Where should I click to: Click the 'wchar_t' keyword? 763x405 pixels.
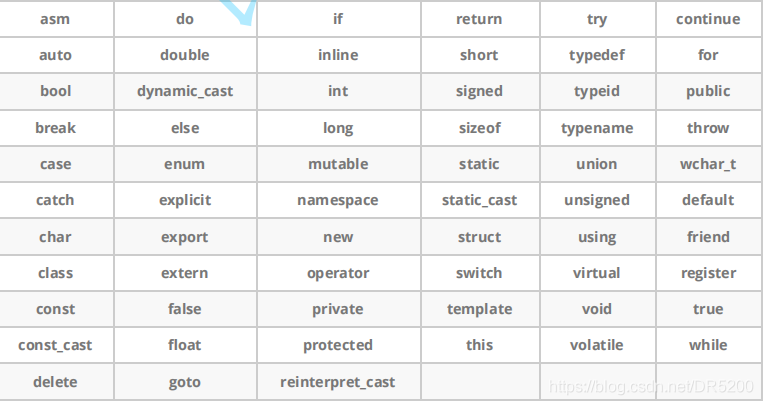(708, 164)
